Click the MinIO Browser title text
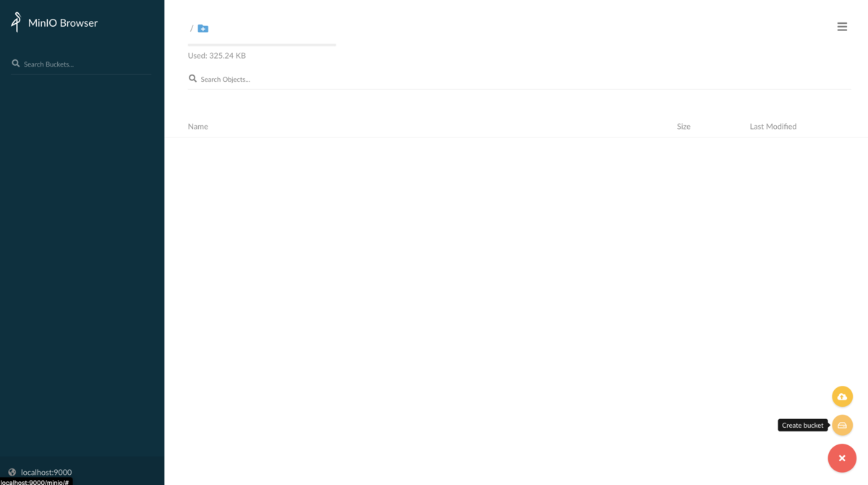Image resolution: width=868 pixels, height=485 pixels. coord(63,22)
